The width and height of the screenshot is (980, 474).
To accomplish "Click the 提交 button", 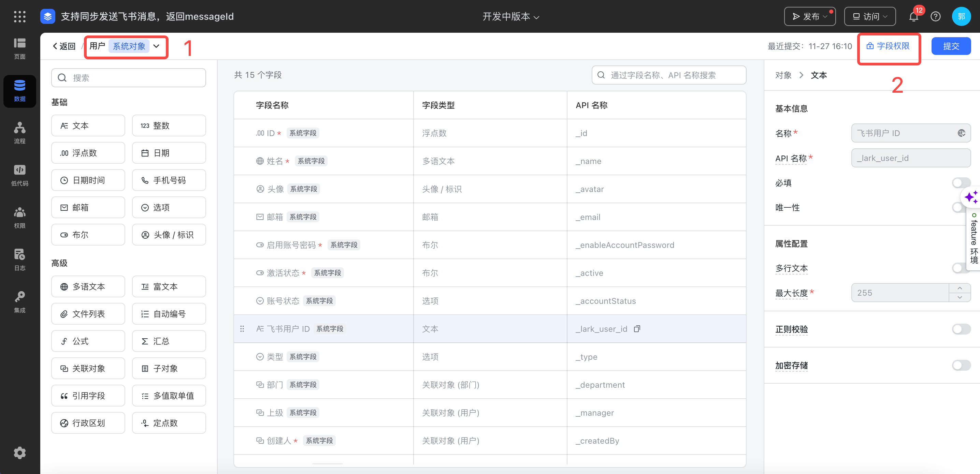I will (951, 46).
